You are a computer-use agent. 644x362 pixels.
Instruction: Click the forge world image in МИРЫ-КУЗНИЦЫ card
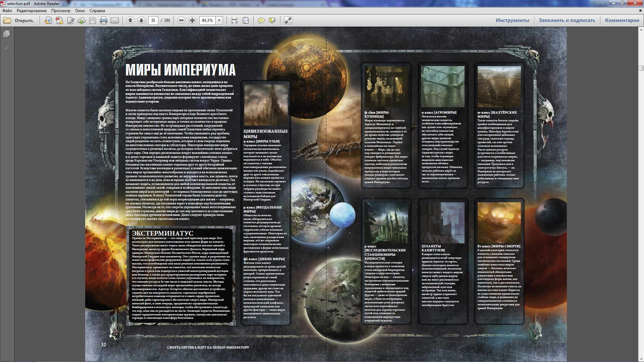click(x=386, y=87)
